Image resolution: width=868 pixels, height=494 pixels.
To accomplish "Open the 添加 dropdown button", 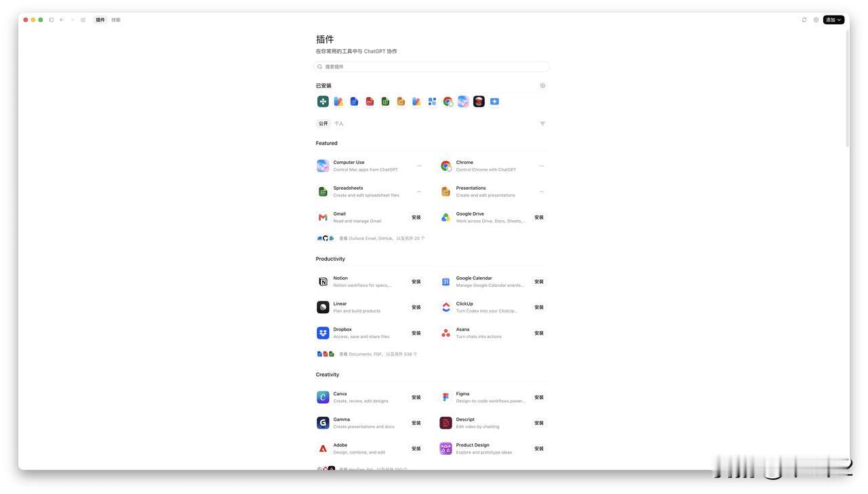I will 833,20.
